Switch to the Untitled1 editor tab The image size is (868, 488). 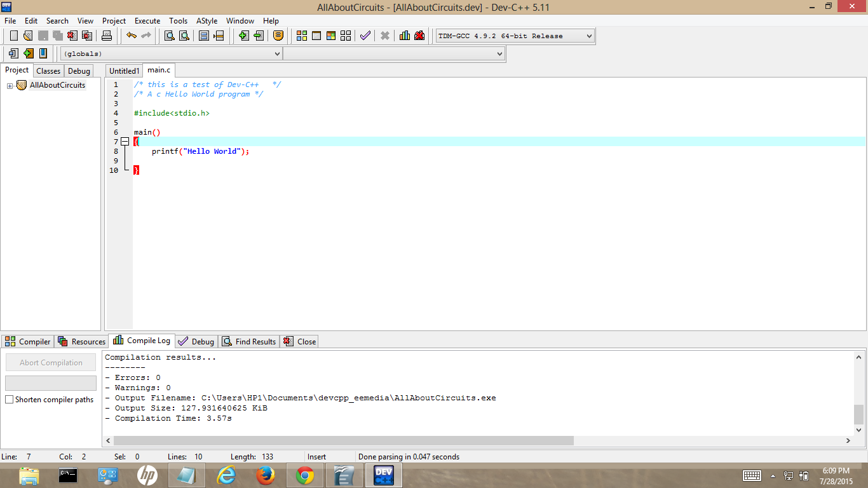(124, 71)
